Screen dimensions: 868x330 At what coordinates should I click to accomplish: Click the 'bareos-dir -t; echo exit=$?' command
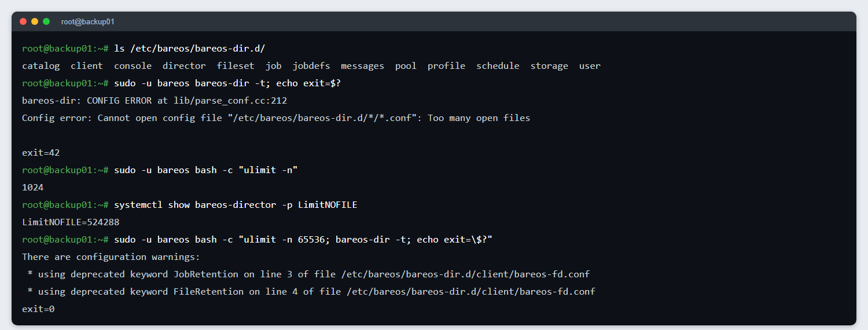pyautogui.click(x=227, y=83)
